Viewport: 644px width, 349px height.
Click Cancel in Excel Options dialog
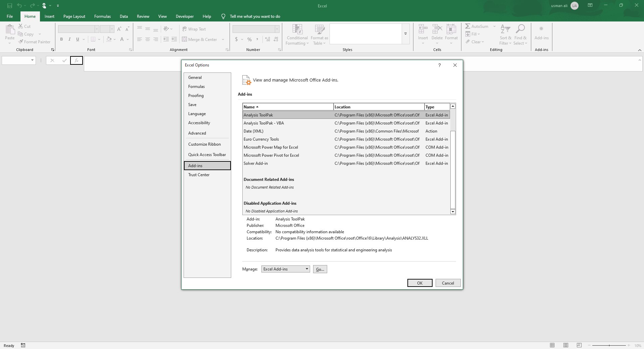(x=448, y=283)
